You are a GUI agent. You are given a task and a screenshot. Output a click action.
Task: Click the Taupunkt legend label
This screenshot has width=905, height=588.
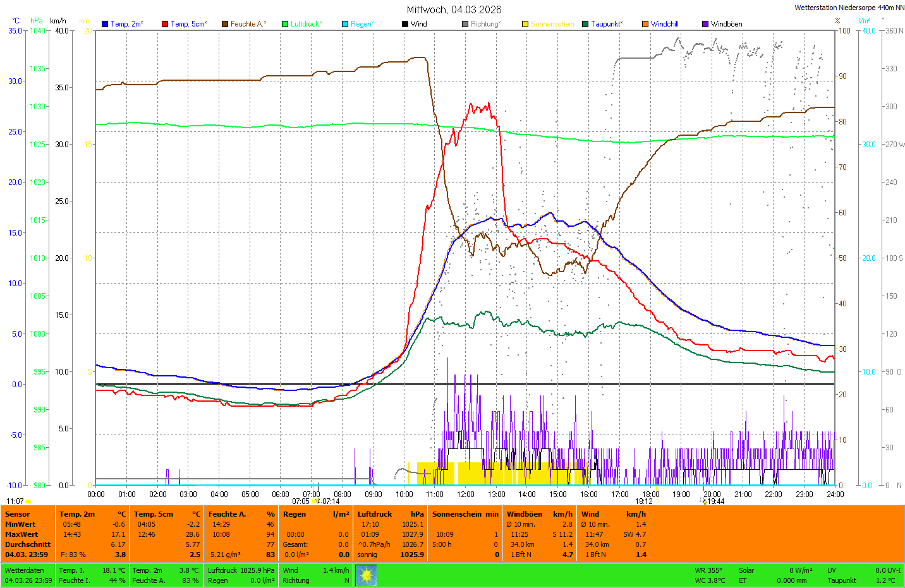tap(606, 24)
